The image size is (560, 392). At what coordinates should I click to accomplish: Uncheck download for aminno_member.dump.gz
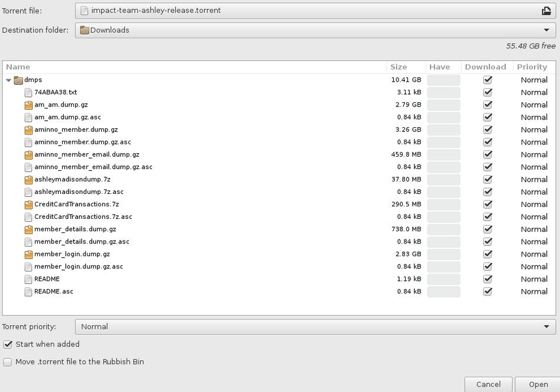point(487,129)
